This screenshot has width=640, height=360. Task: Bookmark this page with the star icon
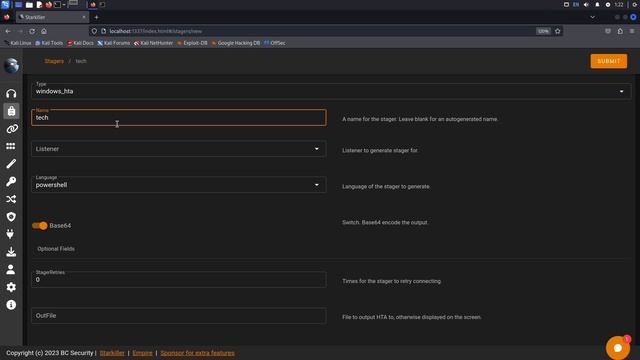click(558, 31)
